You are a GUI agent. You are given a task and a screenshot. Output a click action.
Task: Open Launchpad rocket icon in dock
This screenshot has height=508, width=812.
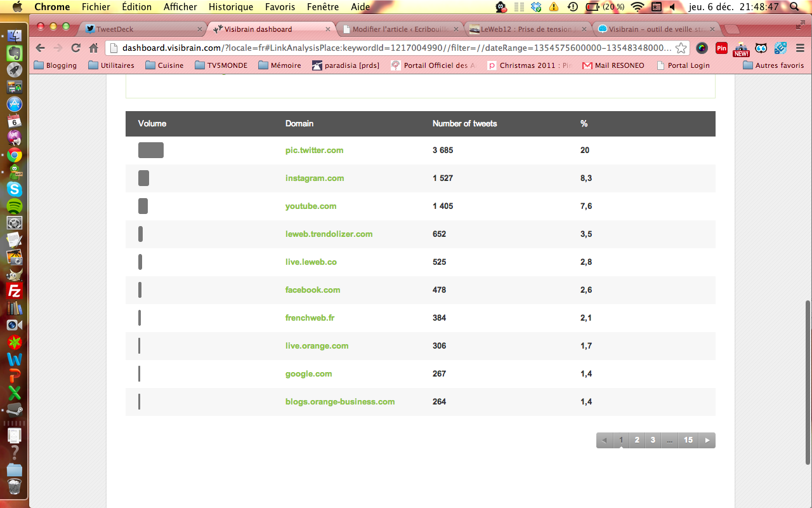14,70
